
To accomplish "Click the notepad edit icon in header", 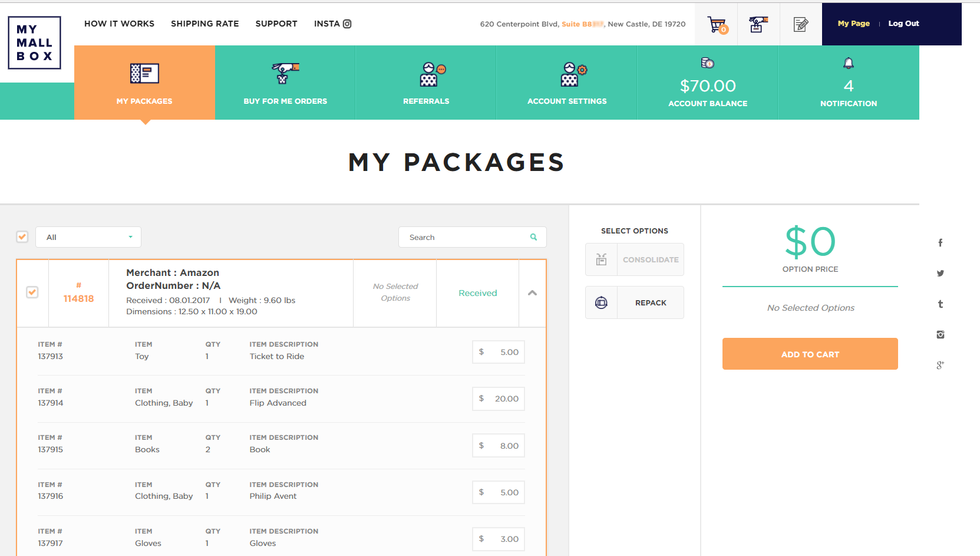I will point(801,24).
